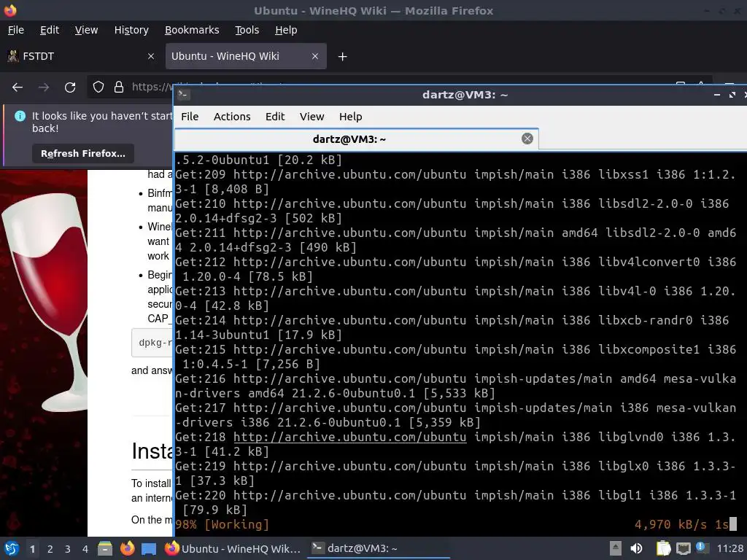Launch Firefox from the panel quick launcher
Image resolution: width=747 pixels, height=560 pixels.
(127, 548)
